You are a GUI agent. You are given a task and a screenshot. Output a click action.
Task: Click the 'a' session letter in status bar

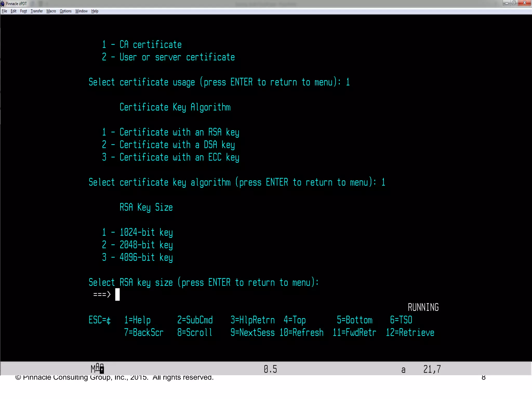403,370
